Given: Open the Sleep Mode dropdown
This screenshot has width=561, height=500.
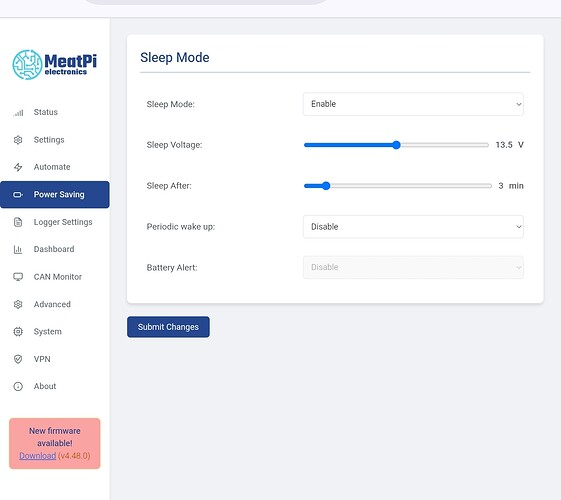Looking at the screenshot, I should tap(413, 104).
